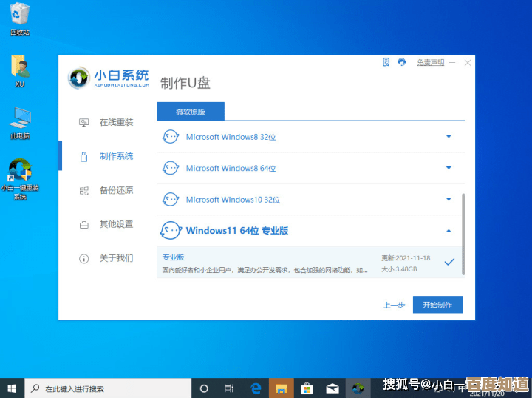
Task: Expand the Microsoft Windows8 64位 entry
Action: coord(449,168)
